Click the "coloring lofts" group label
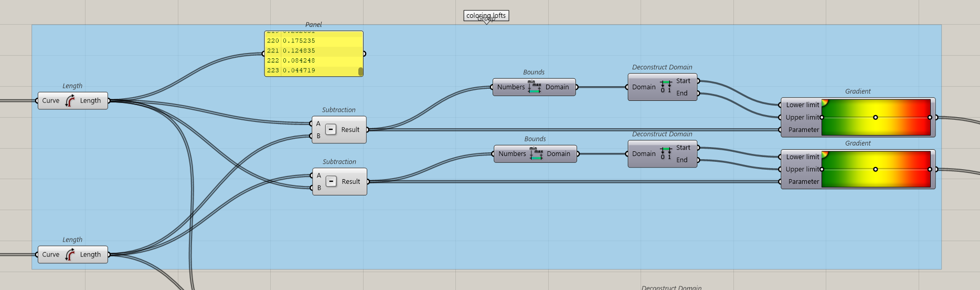The height and width of the screenshot is (290, 980). (486, 16)
